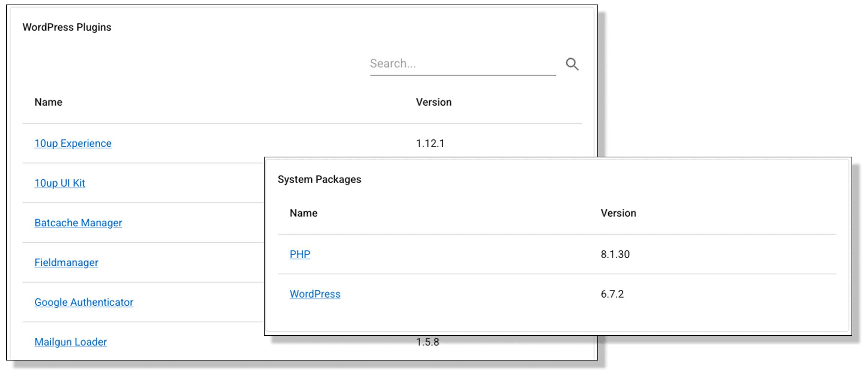Open the 10up Experience plugin link
This screenshot has height=377, width=868.
click(73, 143)
